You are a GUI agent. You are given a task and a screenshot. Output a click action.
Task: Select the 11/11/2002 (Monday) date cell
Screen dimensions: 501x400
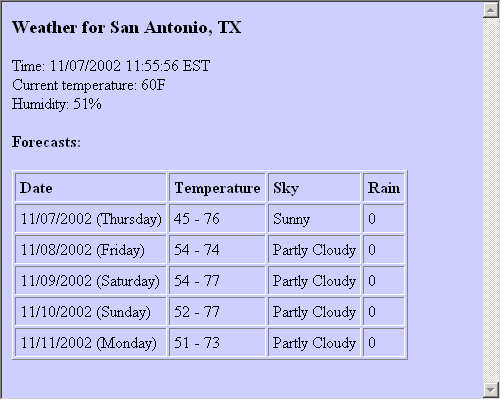pos(91,343)
